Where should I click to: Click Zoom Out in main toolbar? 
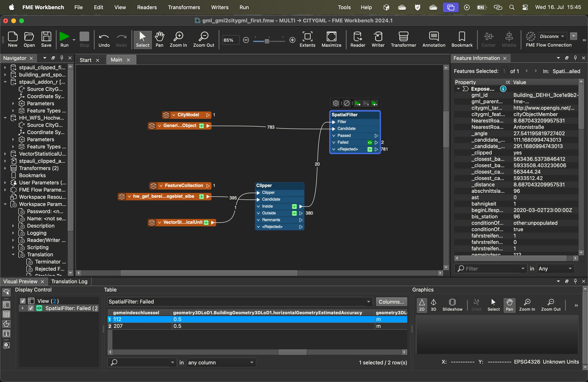tap(204, 40)
